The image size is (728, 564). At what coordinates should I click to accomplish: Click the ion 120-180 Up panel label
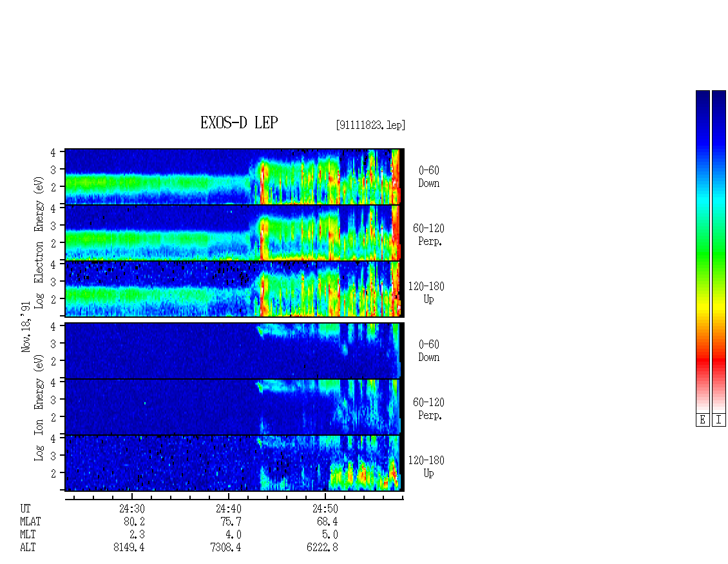426,467
